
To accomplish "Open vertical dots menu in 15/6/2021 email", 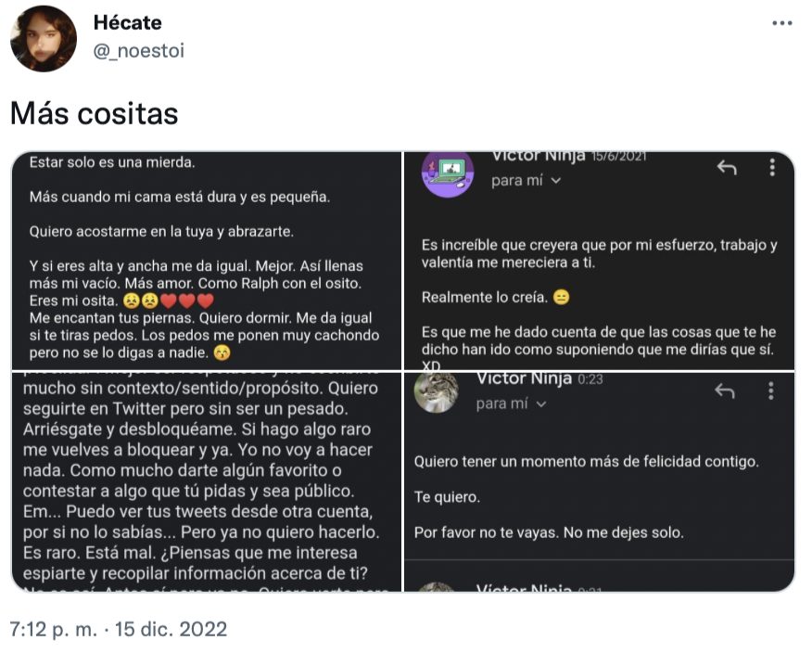I will tap(772, 168).
